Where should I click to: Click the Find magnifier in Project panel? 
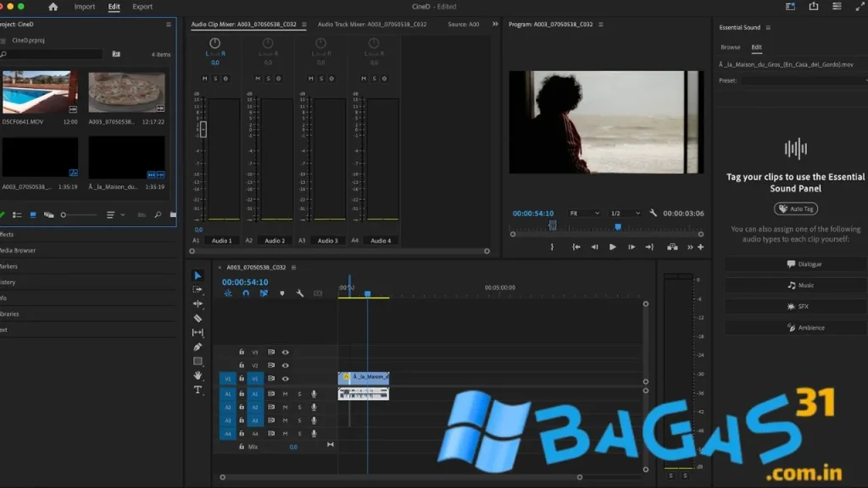click(158, 214)
